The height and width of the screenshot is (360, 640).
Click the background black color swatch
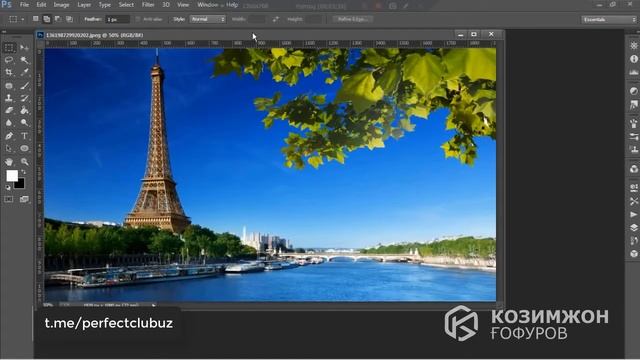tap(20, 184)
